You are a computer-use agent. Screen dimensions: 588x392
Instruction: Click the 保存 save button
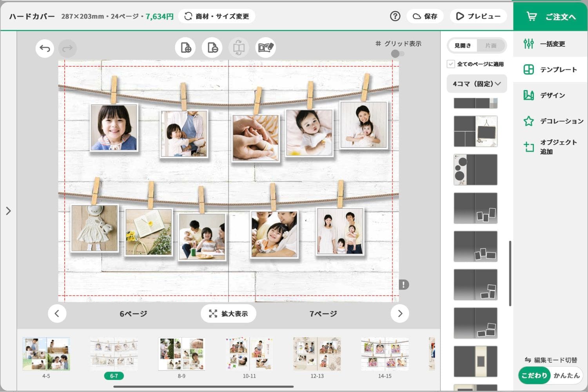tap(425, 16)
